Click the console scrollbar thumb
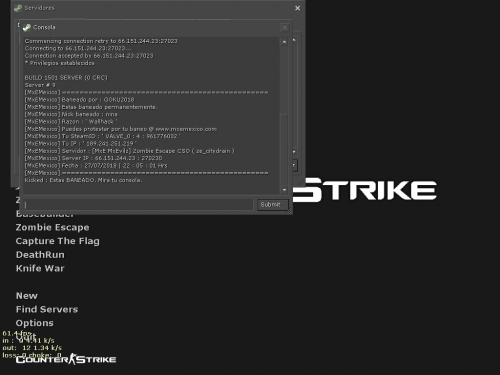 click(284, 79)
